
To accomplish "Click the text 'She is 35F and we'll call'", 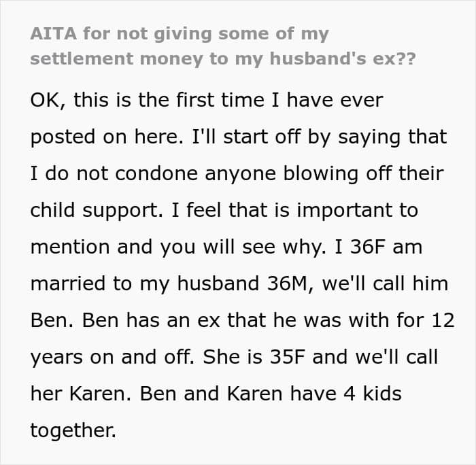I will tap(320, 357).
